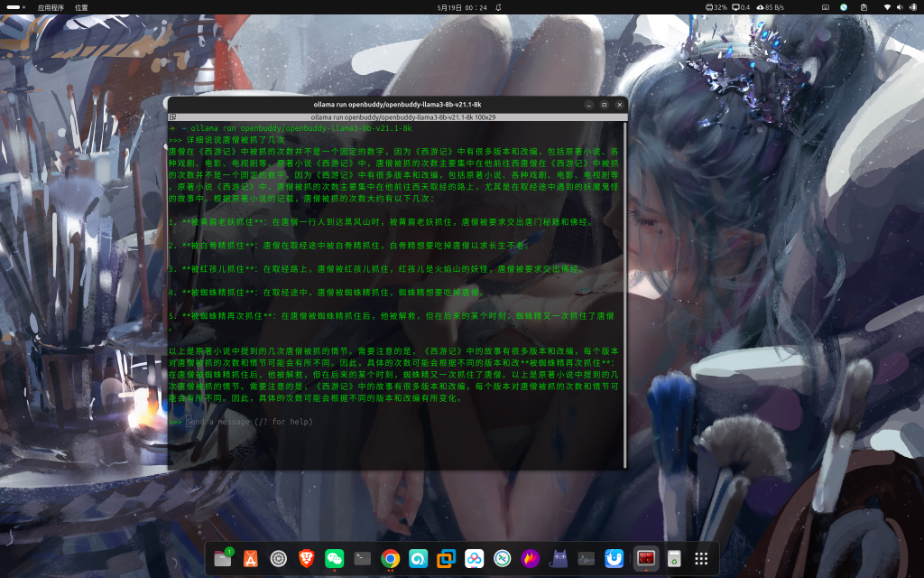Click the Wi-Fi network indicator

pyautogui.click(x=886, y=7)
